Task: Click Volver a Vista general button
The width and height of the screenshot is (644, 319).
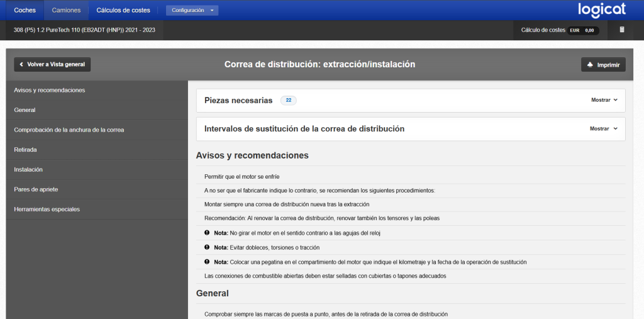Action: (52, 64)
